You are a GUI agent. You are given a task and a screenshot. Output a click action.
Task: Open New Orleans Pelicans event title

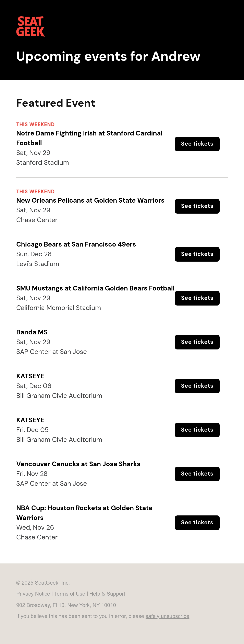point(90,200)
